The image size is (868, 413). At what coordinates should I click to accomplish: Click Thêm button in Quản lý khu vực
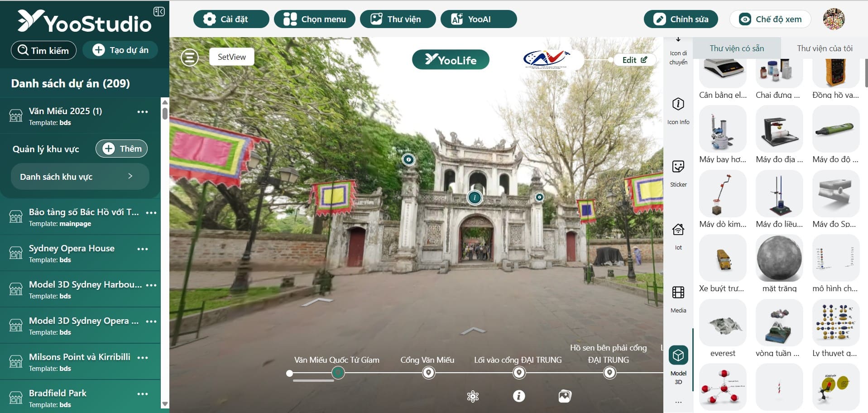(121, 149)
